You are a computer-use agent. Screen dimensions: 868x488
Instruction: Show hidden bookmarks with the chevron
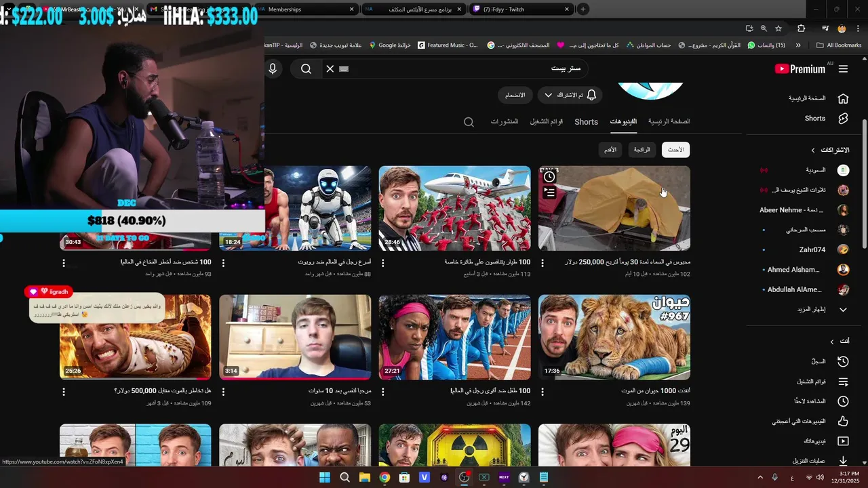798,45
